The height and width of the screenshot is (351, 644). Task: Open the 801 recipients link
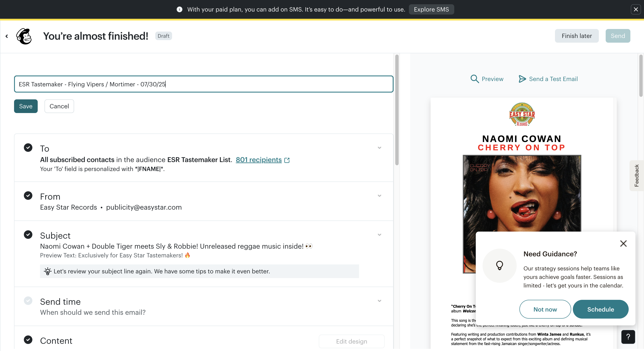(x=259, y=160)
